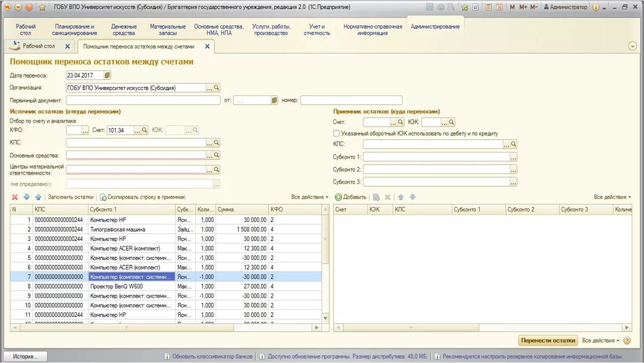Click the Перенести остатки button

(x=548, y=340)
